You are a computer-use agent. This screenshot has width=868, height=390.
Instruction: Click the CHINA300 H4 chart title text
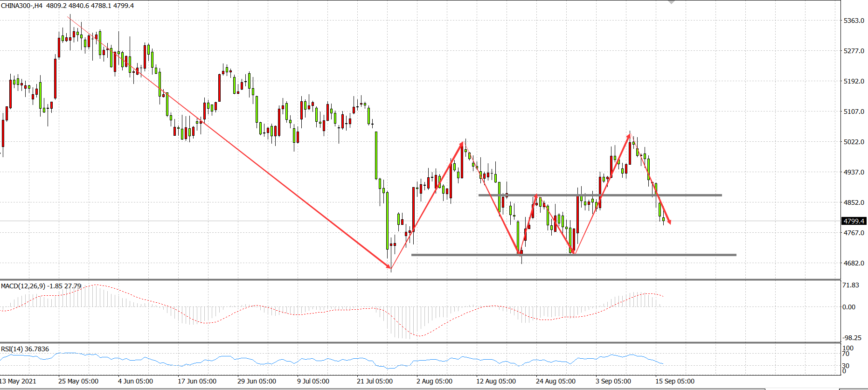tap(68, 6)
